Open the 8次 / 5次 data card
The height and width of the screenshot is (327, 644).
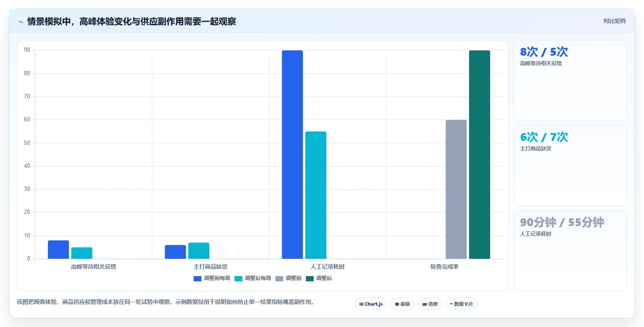(570, 80)
